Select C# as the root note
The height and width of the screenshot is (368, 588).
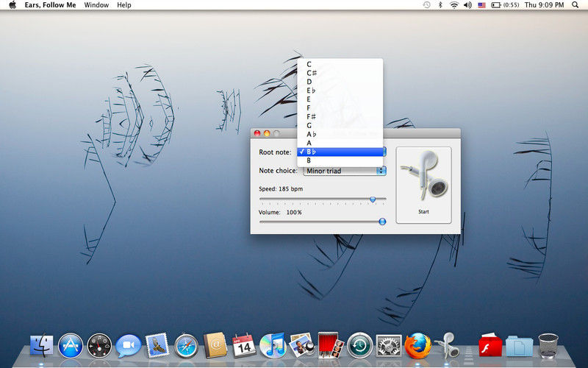tap(340, 73)
